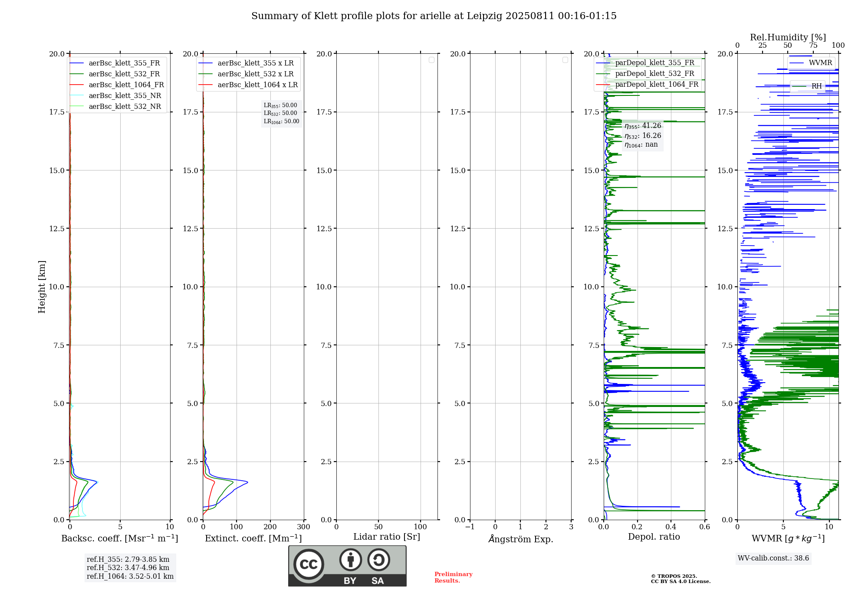Click the ref.H_1064: 3.52-5.01 km text
The image size is (868, 590).
coord(130,577)
